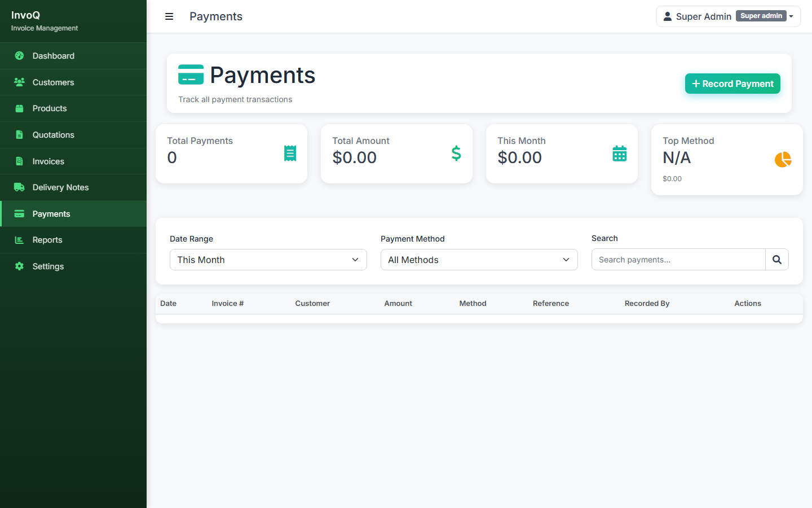The height and width of the screenshot is (508, 812).
Task: Open the Payment Method dropdown showing All Methods
Action: click(x=479, y=260)
